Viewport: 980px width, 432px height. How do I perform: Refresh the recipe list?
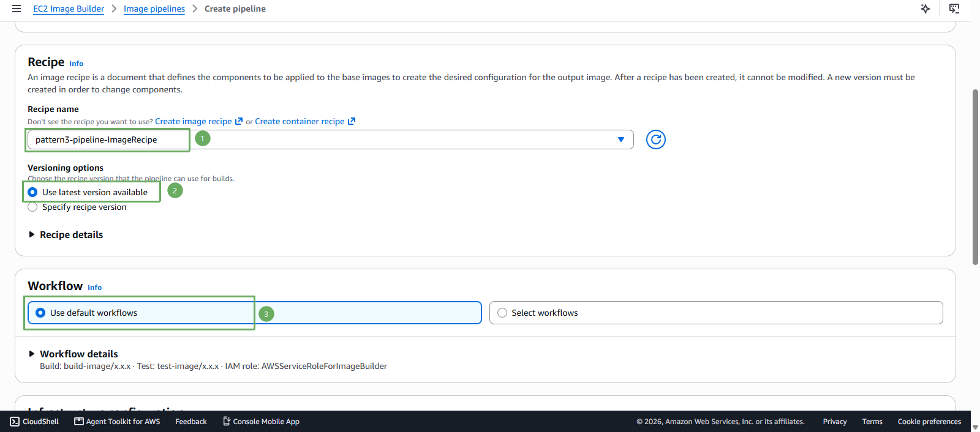tap(655, 140)
